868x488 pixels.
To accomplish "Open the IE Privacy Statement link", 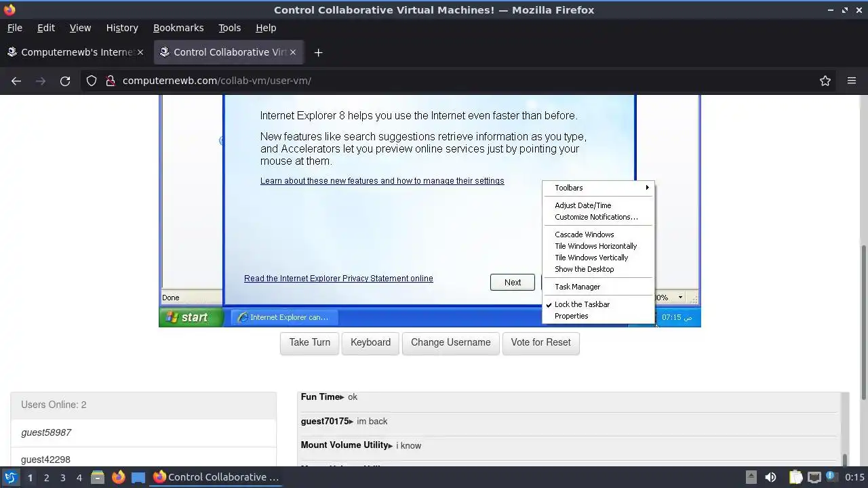I will (x=338, y=279).
